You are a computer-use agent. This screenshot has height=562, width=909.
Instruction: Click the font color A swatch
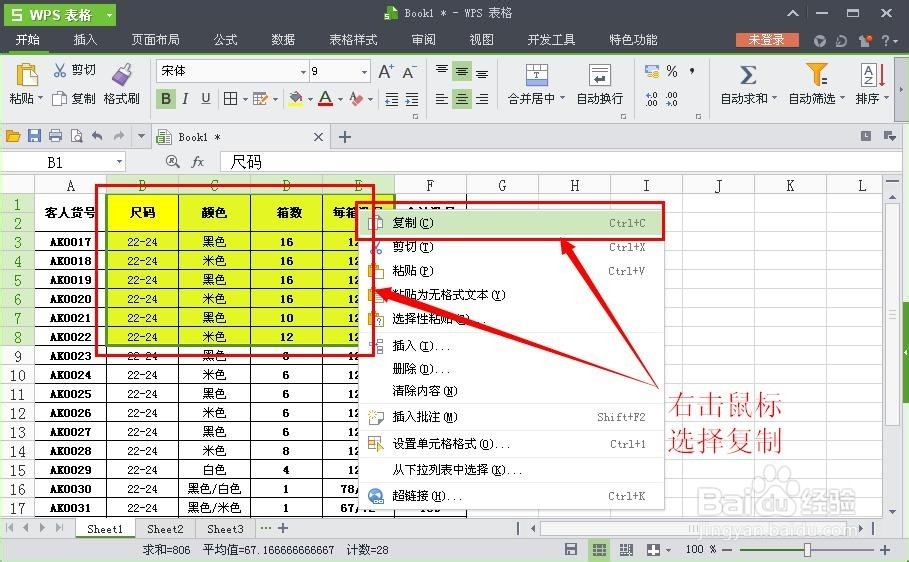[326, 99]
